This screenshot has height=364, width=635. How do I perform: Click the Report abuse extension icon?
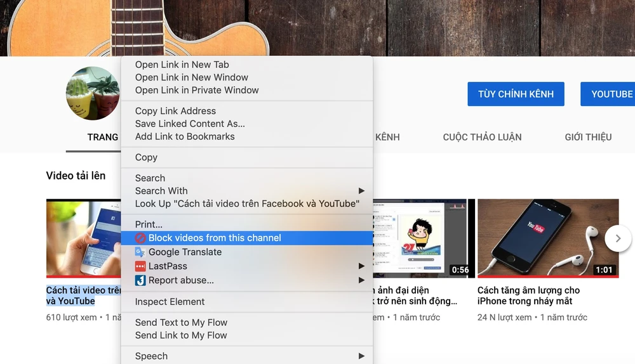pos(140,280)
